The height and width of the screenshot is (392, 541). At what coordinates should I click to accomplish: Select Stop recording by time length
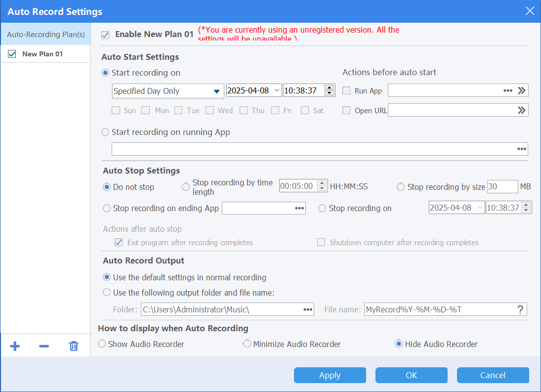186,187
